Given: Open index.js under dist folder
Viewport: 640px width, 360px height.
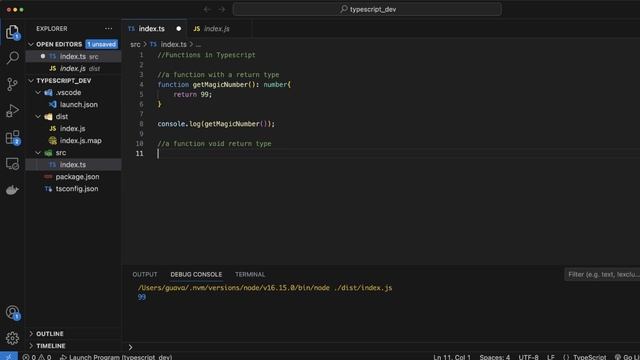Looking at the screenshot, I should pyautogui.click(x=73, y=129).
